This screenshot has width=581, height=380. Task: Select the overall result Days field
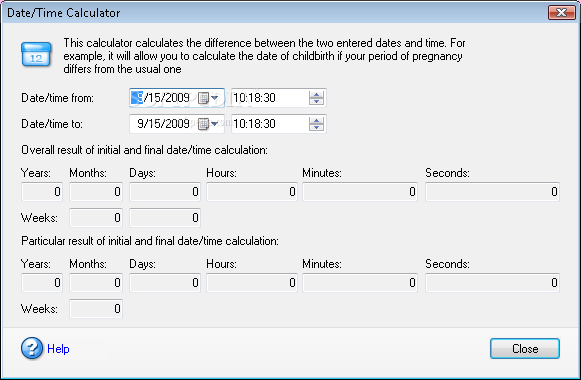tap(165, 191)
